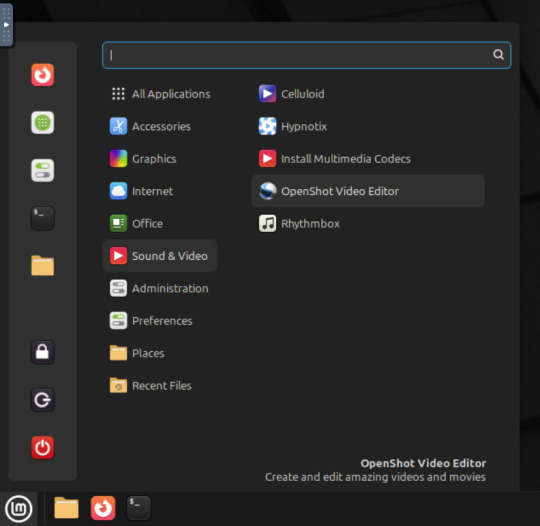Lock the screen with the padlock icon
This screenshot has height=526, width=540.
point(42,352)
